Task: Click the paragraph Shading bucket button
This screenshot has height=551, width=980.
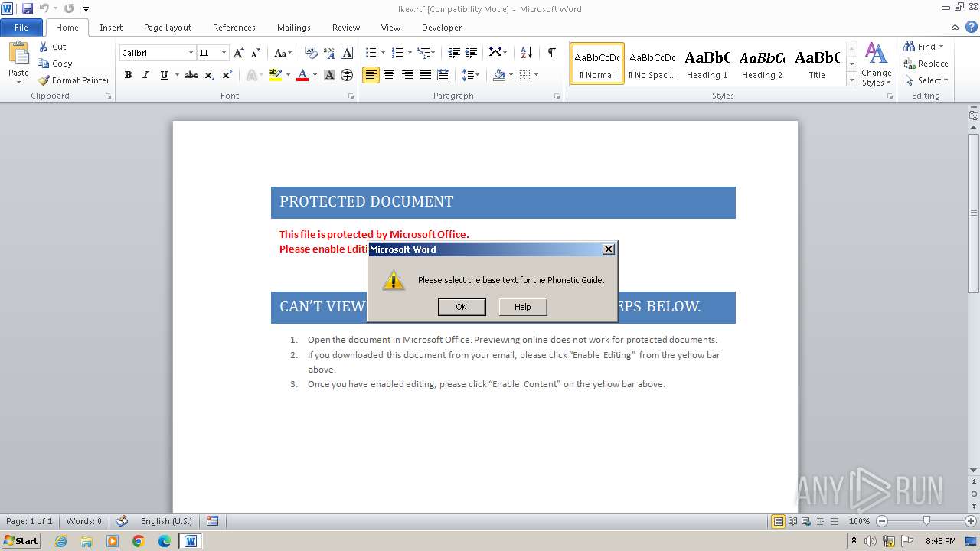Action: coord(499,75)
